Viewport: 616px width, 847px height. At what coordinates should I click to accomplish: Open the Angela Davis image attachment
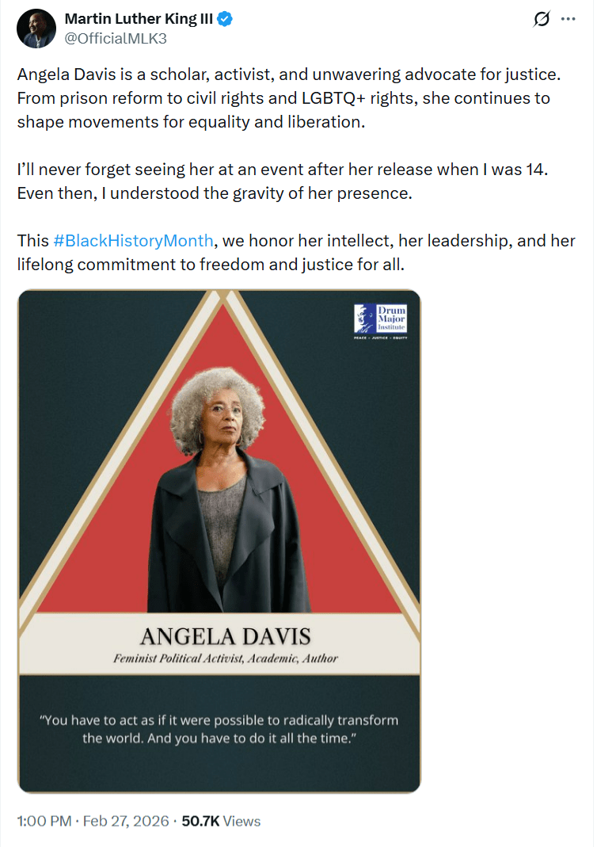(x=219, y=541)
